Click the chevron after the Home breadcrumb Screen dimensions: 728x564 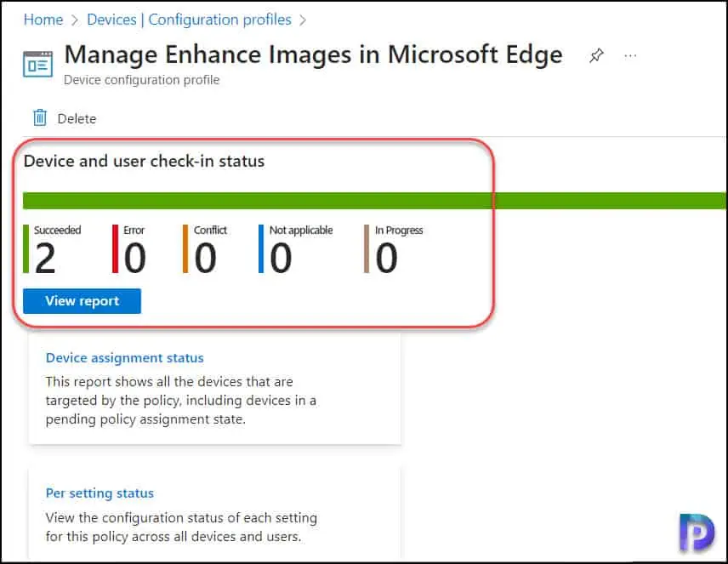[75, 20]
